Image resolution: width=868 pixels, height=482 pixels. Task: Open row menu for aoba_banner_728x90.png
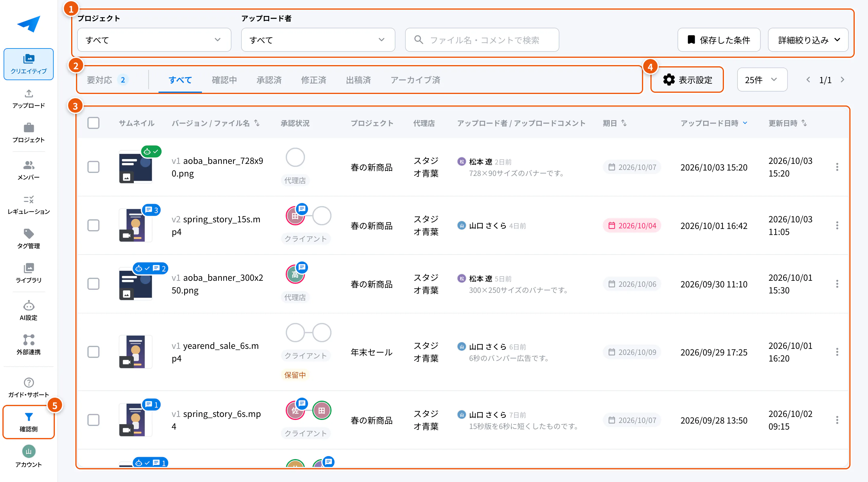pos(837,167)
